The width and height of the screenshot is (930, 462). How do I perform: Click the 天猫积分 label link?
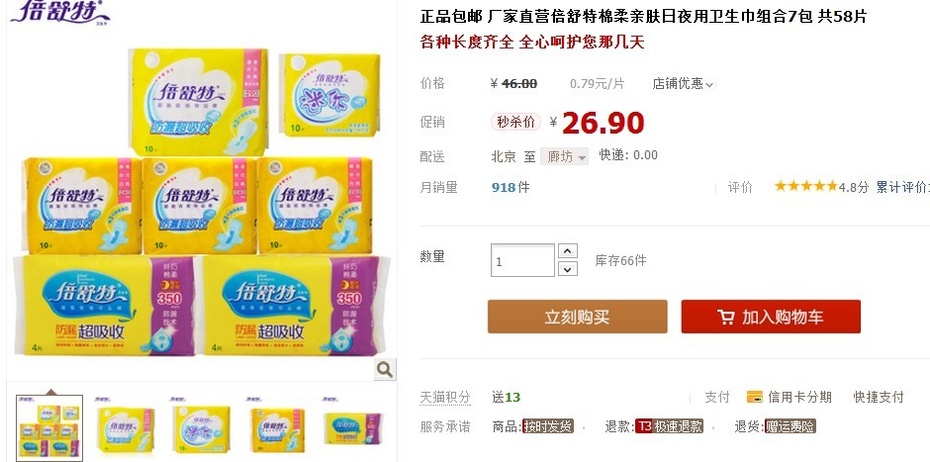(445, 397)
